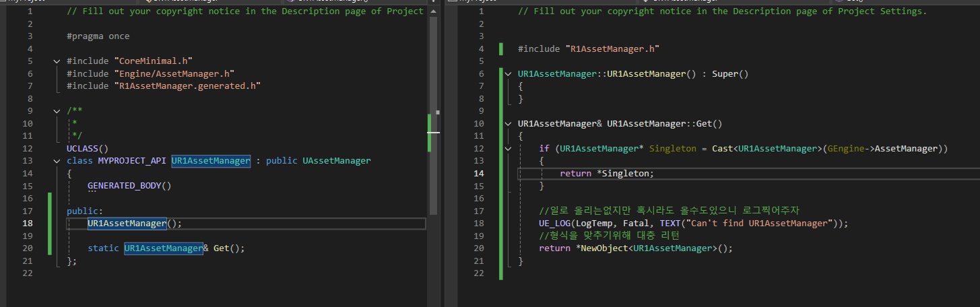Collapse the UR1AssetManager::Get() function fold arrow
The height and width of the screenshot is (307, 980).
coord(508,124)
